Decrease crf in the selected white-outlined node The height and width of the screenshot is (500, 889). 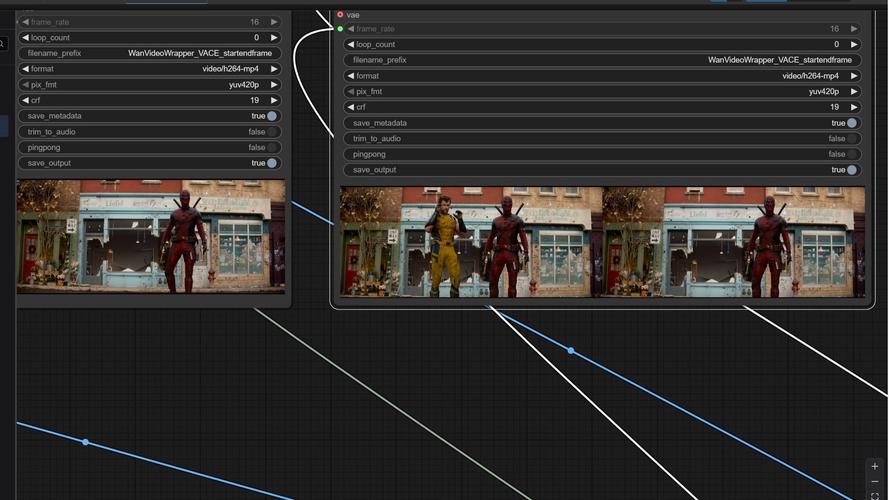(x=350, y=107)
